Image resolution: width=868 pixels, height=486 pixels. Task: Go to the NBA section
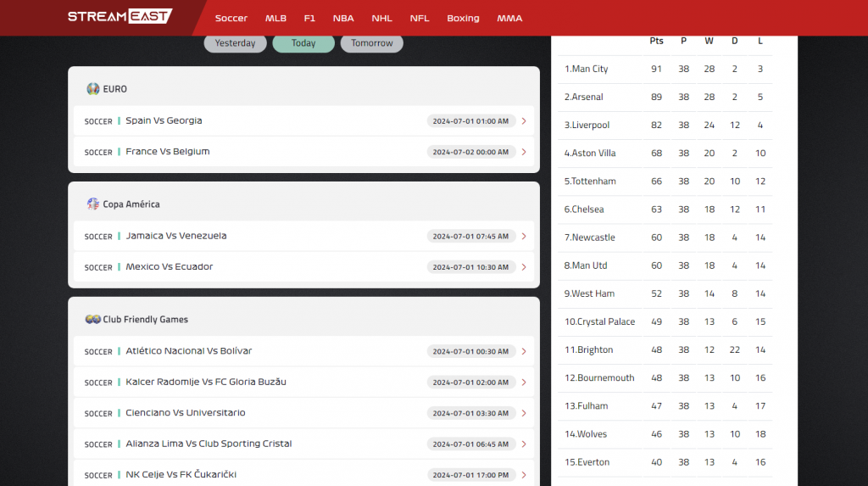pyautogui.click(x=343, y=18)
